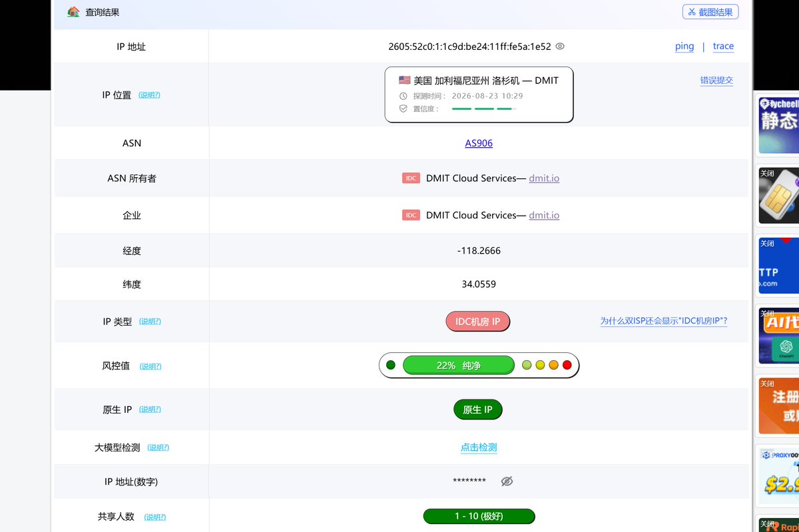The image size is (799, 532).
Task: Open the 说明? link beside 风控值
Action: pos(150,366)
